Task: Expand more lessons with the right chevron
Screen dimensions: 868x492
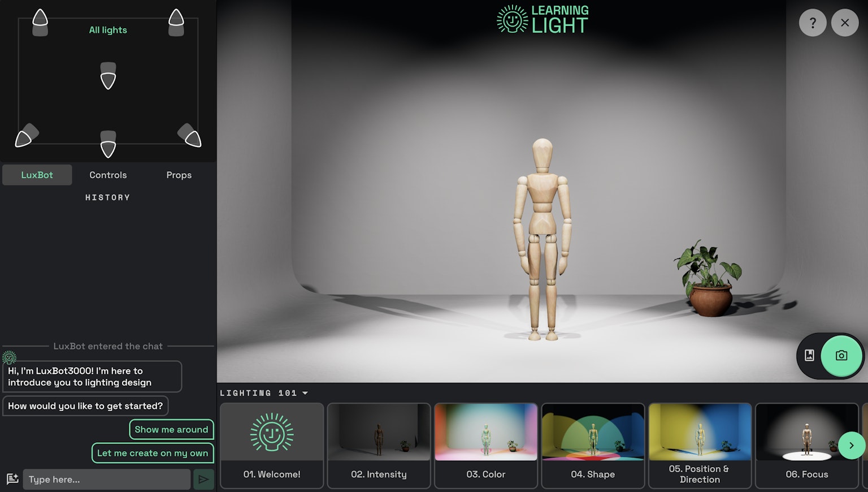Action: coord(852,446)
